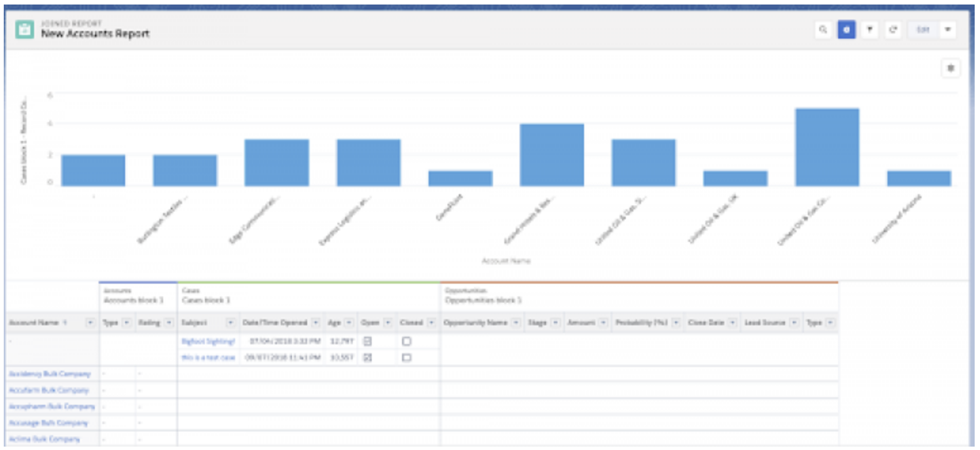Uncheck the Open checkbox for the test case
980x450 pixels.
[x=368, y=358]
